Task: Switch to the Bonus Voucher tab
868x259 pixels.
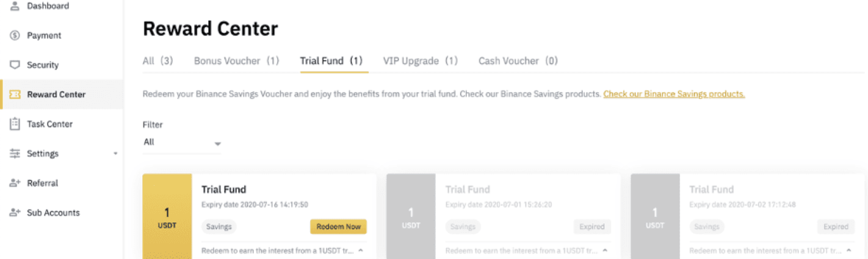Action: point(236,61)
